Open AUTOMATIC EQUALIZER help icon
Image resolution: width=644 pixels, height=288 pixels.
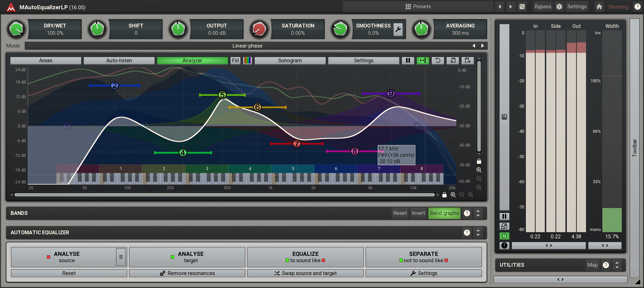coord(467,233)
